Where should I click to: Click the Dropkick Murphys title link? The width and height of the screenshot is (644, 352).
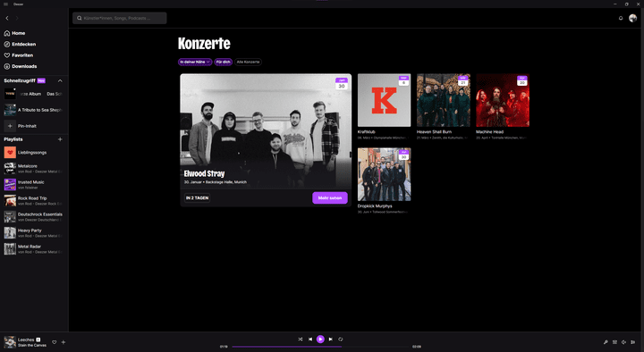pos(375,206)
